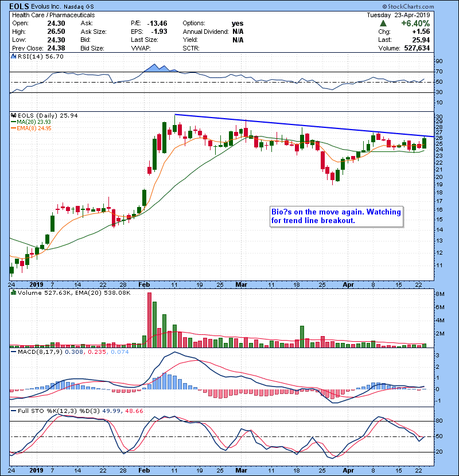459x476 pixels.
Task: Click the date Tuesday 23-Apr-2019
Action: tap(398, 15)
